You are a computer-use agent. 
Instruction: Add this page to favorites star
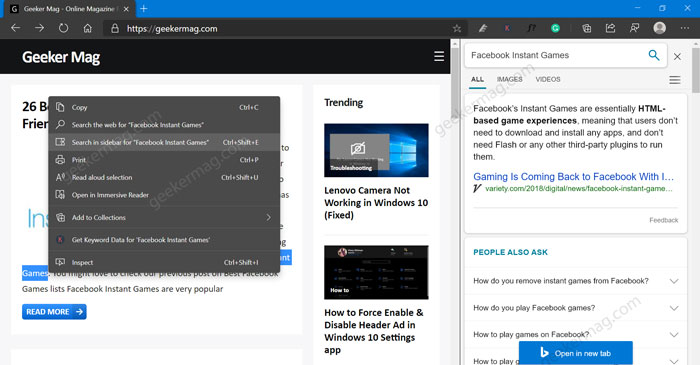point(457,29)
